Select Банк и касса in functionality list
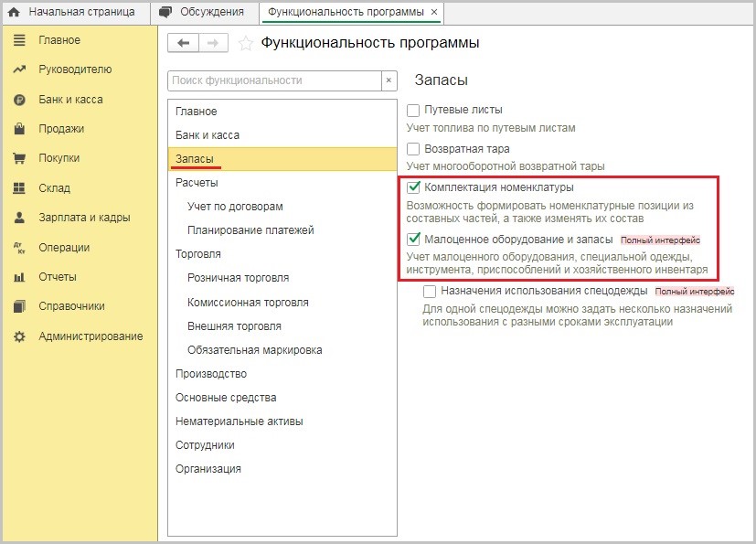The height and width of the screenshot is (544, 756). [282, 135]
